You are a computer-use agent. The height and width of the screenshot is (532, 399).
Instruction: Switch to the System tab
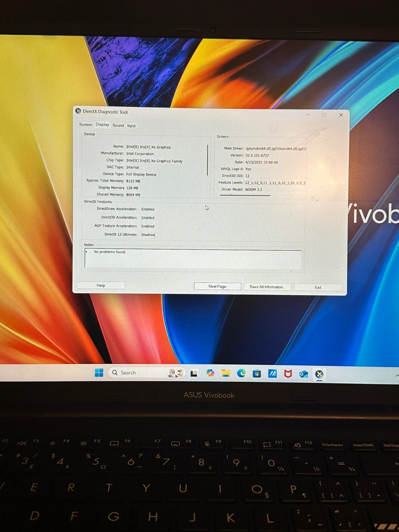(85, 125)
